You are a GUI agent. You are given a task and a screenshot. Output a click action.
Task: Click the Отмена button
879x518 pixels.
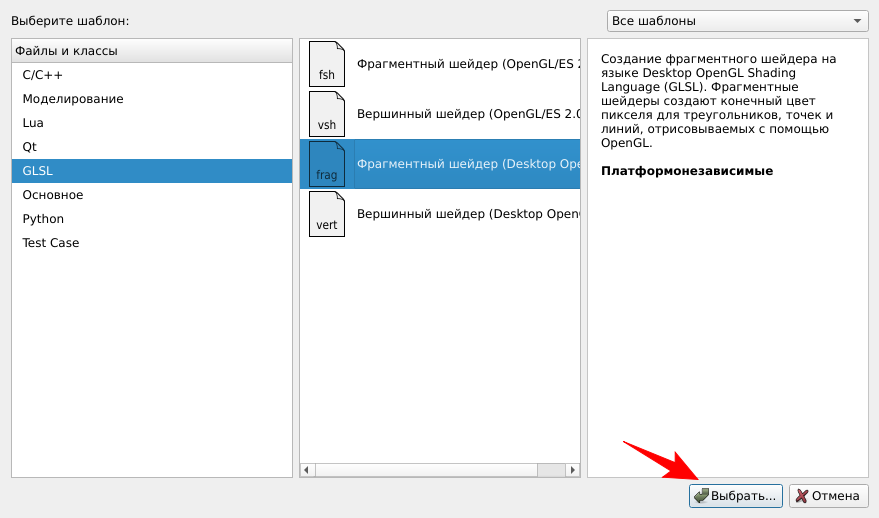827,496
